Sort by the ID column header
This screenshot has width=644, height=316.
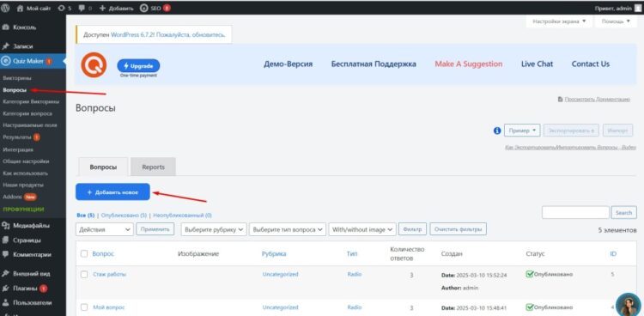point(613,254)
